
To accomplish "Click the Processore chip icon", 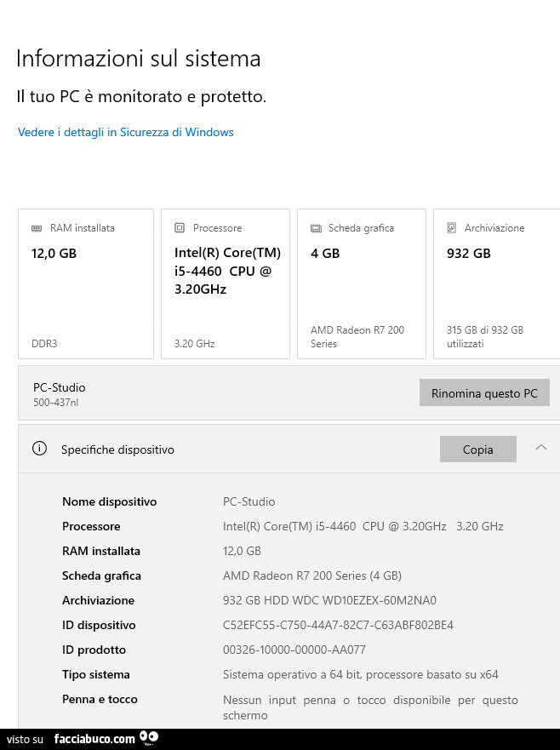I will [179, 228].
